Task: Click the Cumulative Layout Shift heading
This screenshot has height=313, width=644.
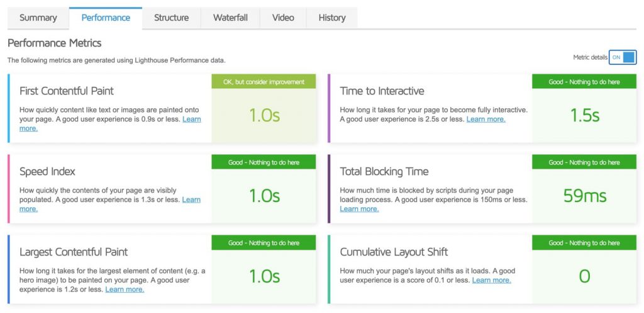Action: [394, 252]
